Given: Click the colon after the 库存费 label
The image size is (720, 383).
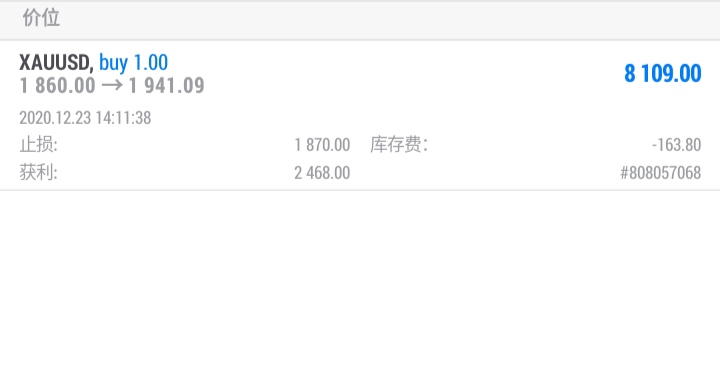Looking at the screenshot, I should (x=425, y=146).
